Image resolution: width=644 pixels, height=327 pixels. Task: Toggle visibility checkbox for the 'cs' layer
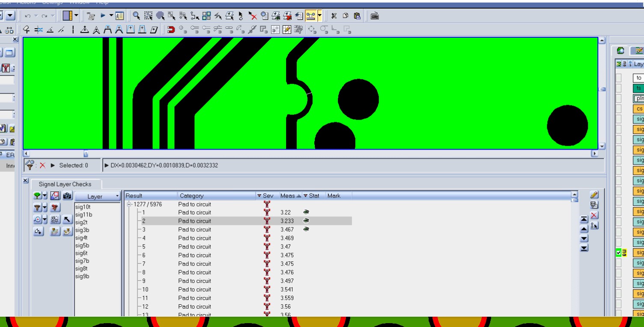pyautogui.click(x=618, y=108)
